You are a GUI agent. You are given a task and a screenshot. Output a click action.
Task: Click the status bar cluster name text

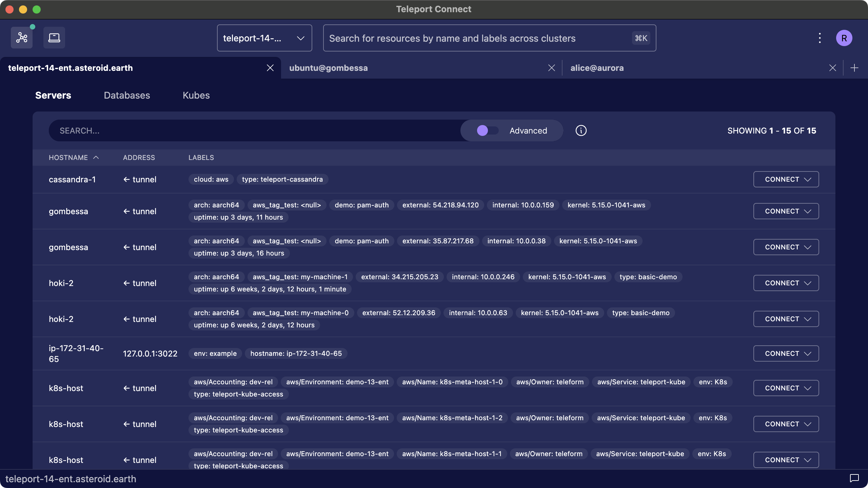tap(71, 479)
